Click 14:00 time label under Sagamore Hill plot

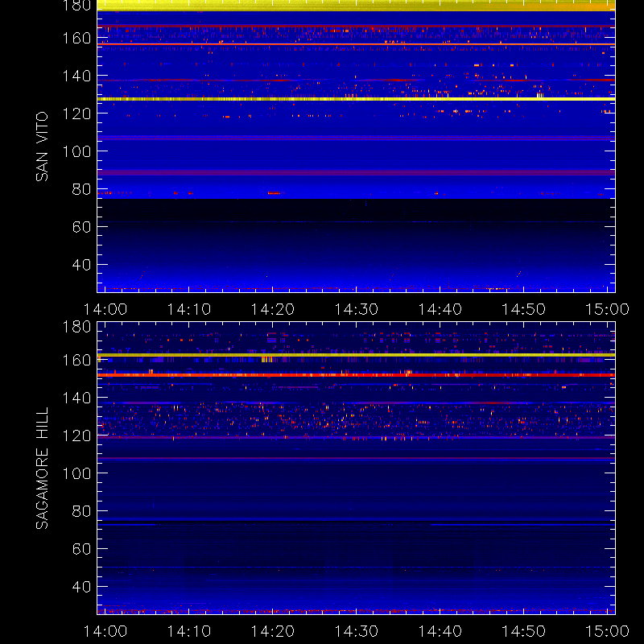(x=105, y=631)
